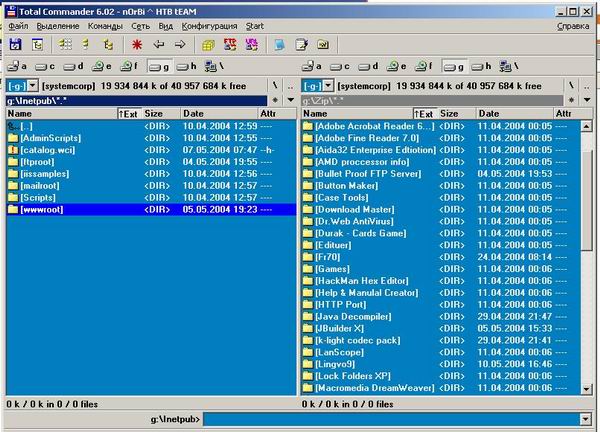This screenshot has height=432, width=600.
Task: Select the [Macromedia DreamWeaver] folder
Action: [441, 388]
